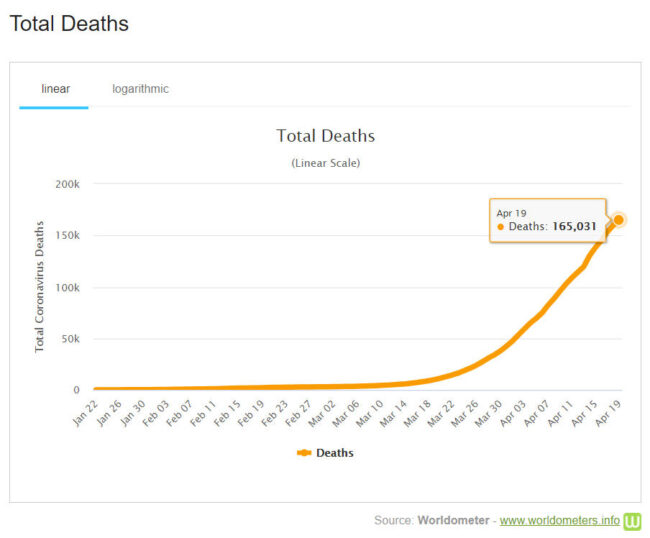Click the 50k y-axis label
Viewport: 650px width, 538px height.
(70, 339)
